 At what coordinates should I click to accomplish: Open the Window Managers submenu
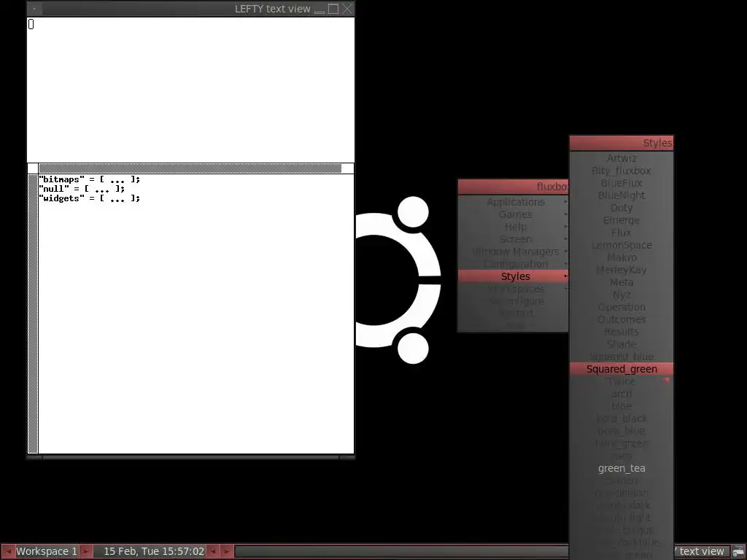pyautogui.click(x=513, y=252)
